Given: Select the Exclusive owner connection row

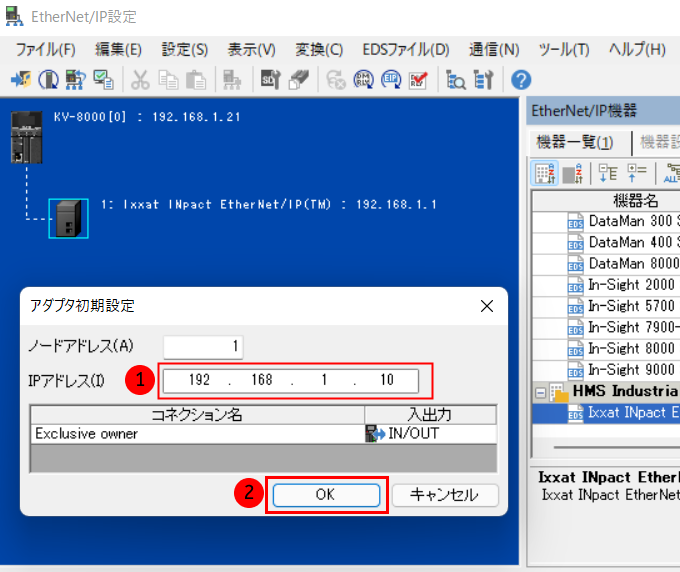Looking at the screenshot, I should 264,434.
